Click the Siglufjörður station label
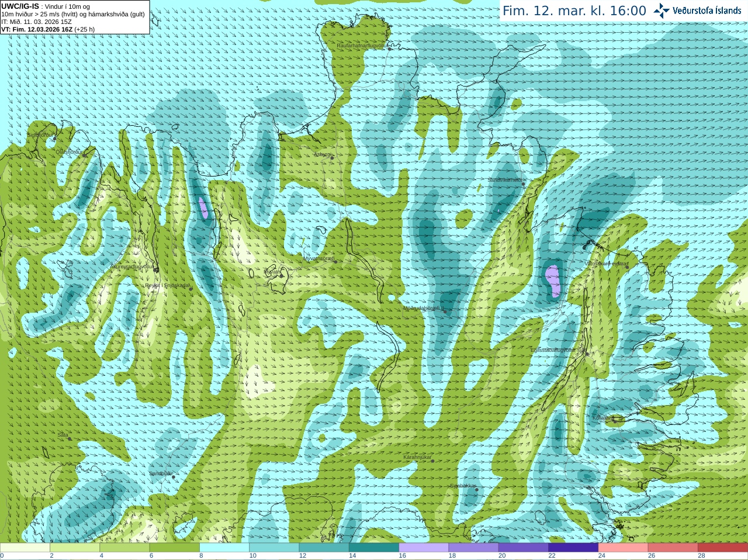This screenshot has height=560, width=748. (41, 135)
